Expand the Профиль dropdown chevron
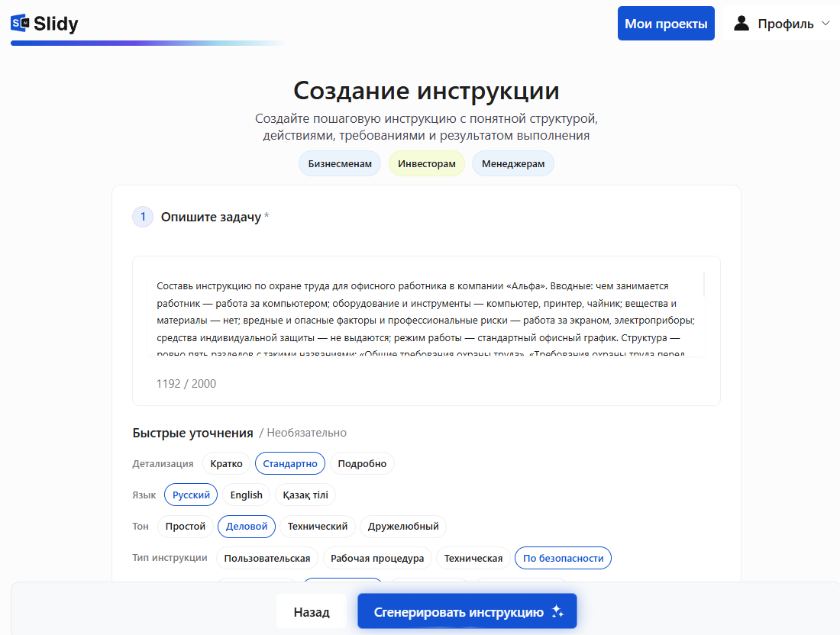This screenshot has height=635, width=840. tap(825, 23)
